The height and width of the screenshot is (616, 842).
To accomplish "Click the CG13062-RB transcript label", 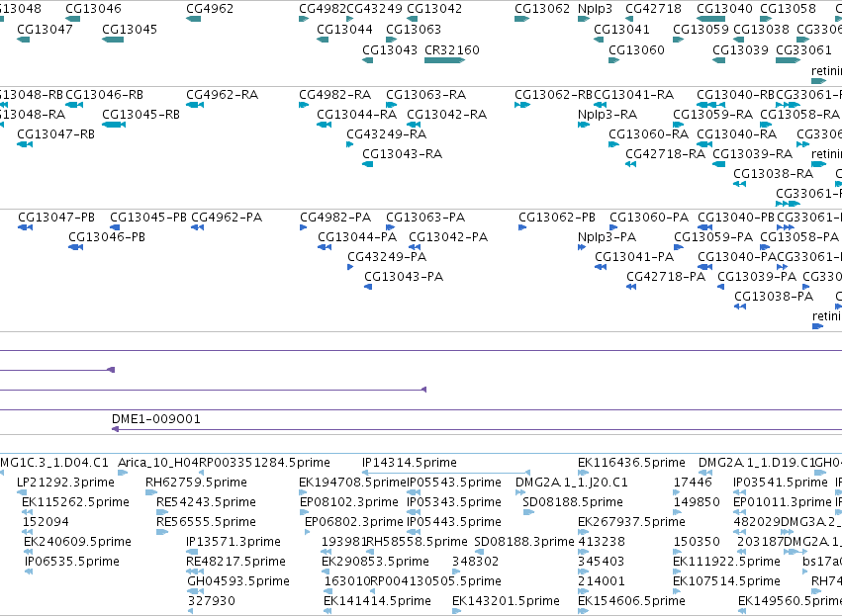I will [553, 95].
